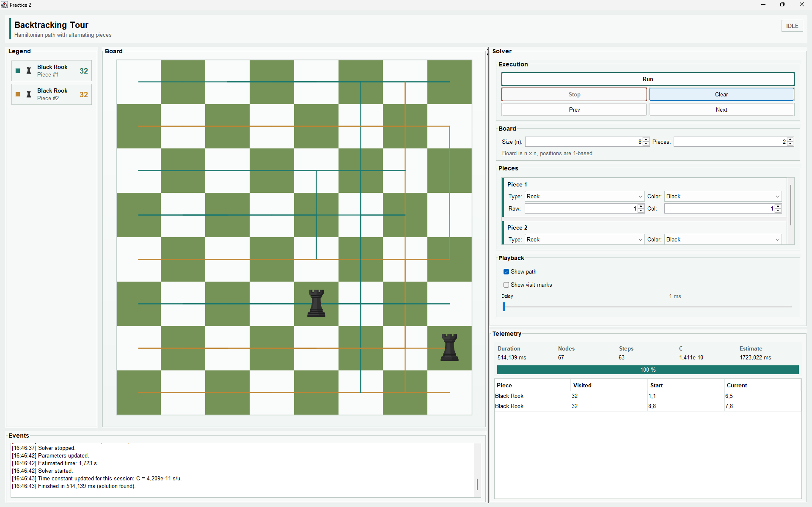This screenshot has height=507, width=812.
Task: Click the current position cell 7,8
Action: click(x=762, y=406)
